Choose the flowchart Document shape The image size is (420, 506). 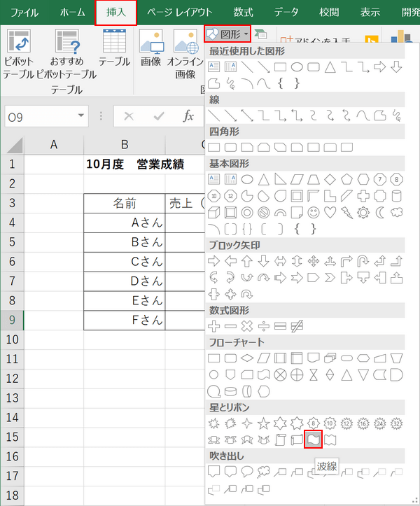coord(313,358)
